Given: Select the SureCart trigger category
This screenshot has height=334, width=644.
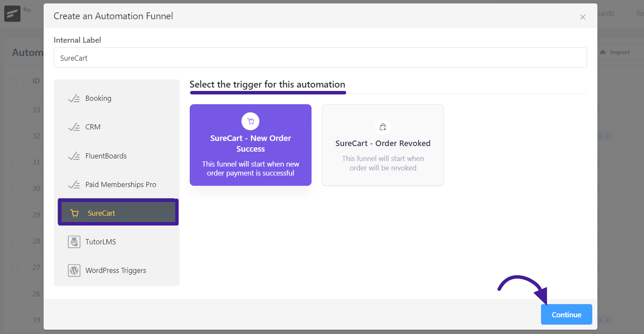Looking at the screenshot, I should click(118, 212).
